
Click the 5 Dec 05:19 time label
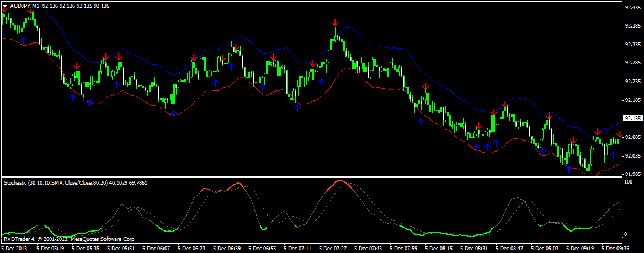tap(50, 248)
